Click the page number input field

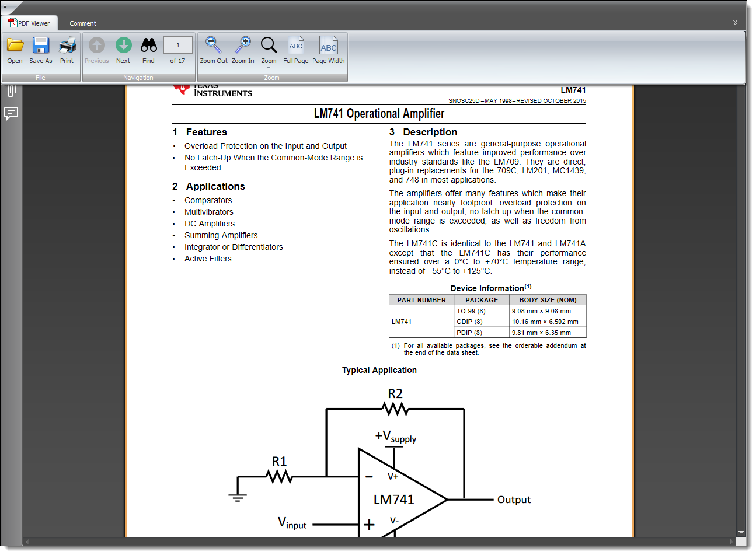178,45
